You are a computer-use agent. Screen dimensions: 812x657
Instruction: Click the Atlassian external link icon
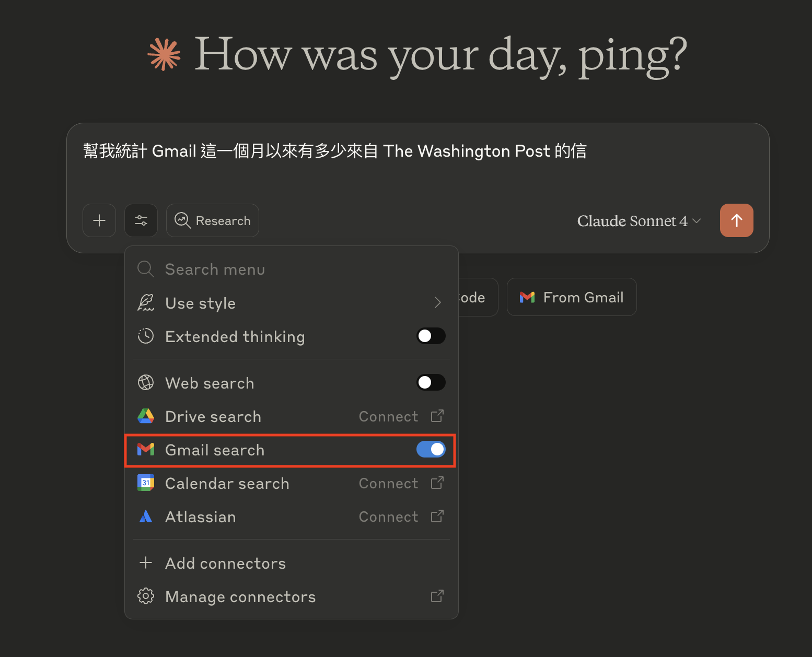[x=437, y=517]
